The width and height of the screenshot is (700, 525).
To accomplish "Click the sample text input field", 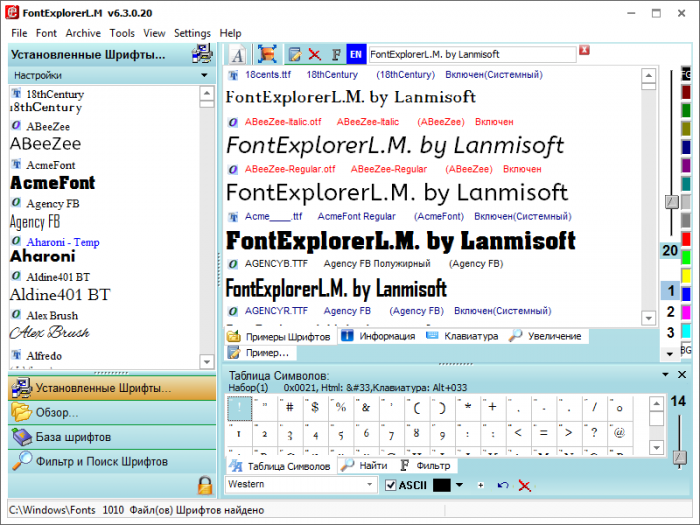I will [x=472, y=54].
